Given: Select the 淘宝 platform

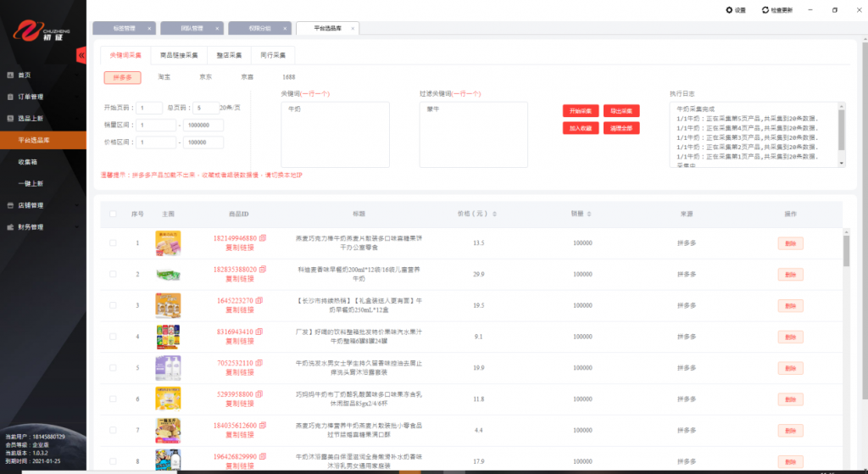Looking at the screenshot, I should coord(164,77).
